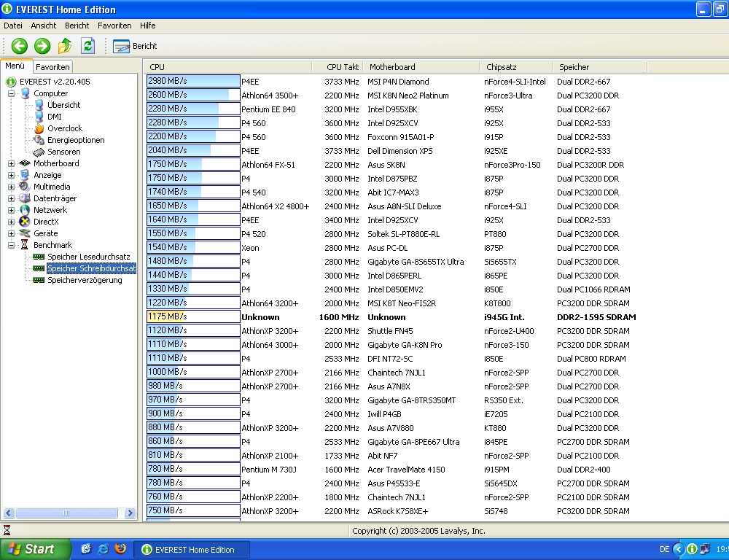Image resolution: width=729 pixels, height=560 pixels.
Task: Launch Internet Explorer from quick launch
Action: (x=104, y=549)
